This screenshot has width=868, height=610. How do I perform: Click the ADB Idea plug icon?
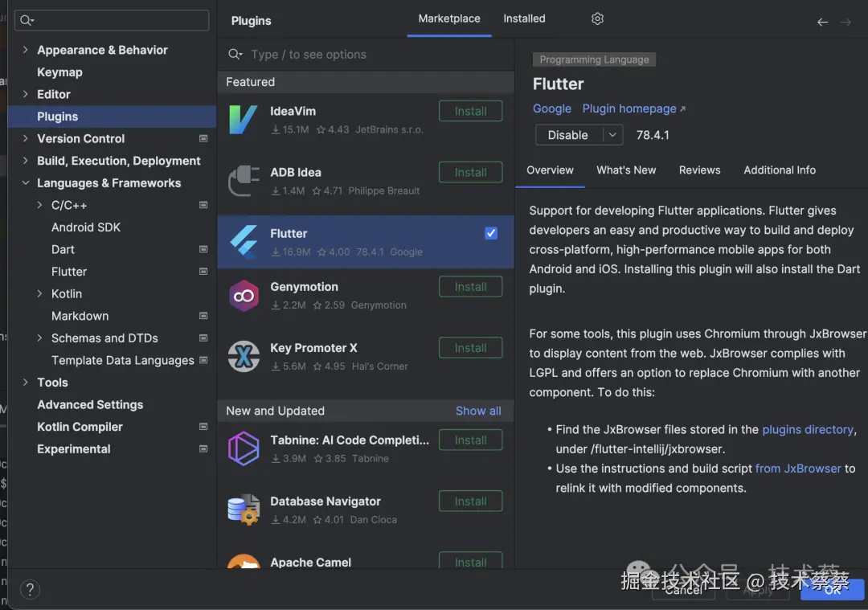(244, 181)
